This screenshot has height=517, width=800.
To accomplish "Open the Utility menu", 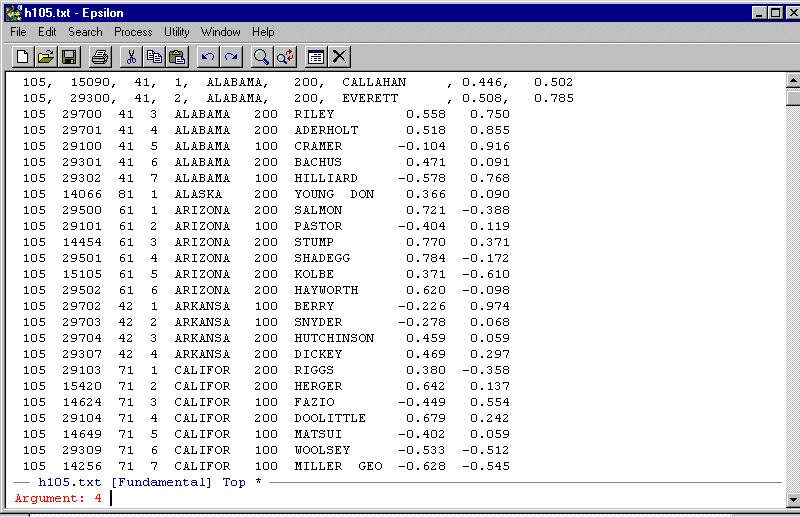I will [176, 32].
